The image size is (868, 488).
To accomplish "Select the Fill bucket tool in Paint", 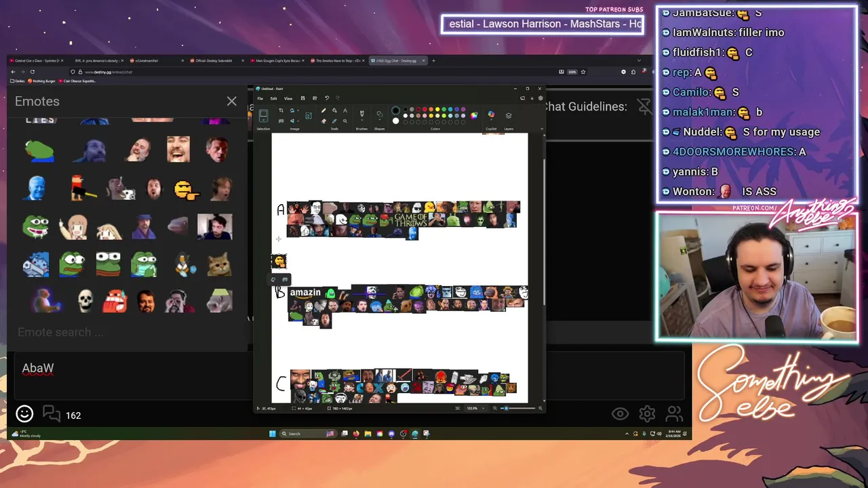I will (334, 110).
